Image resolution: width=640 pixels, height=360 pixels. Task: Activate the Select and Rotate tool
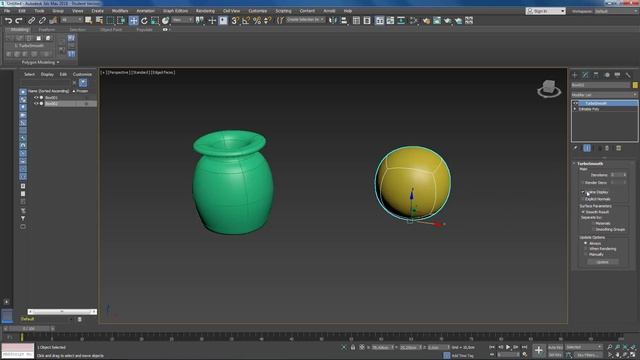pos(144,20)
